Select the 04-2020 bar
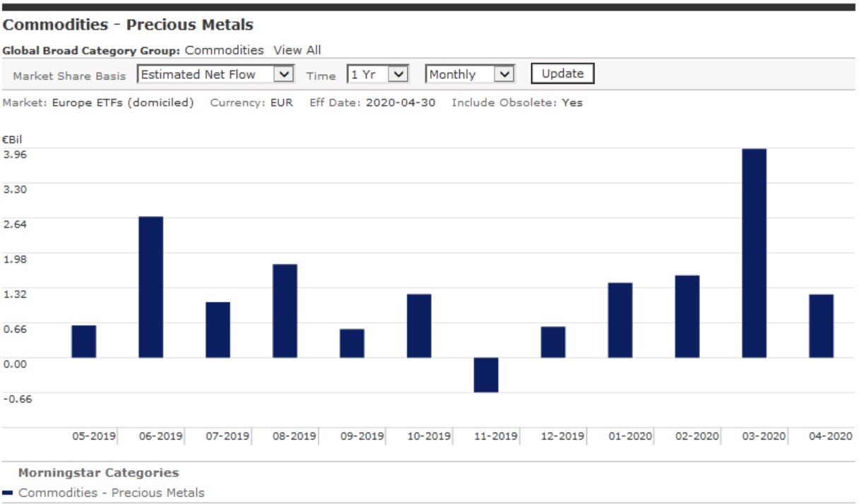The height and width of the screenshot is (504, 859). click(821, 325)
